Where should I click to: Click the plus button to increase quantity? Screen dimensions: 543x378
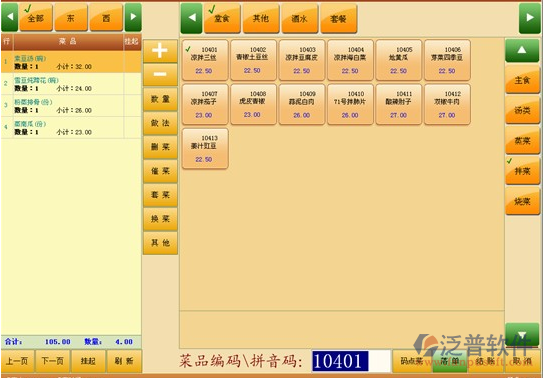click(x=160, y=51)
